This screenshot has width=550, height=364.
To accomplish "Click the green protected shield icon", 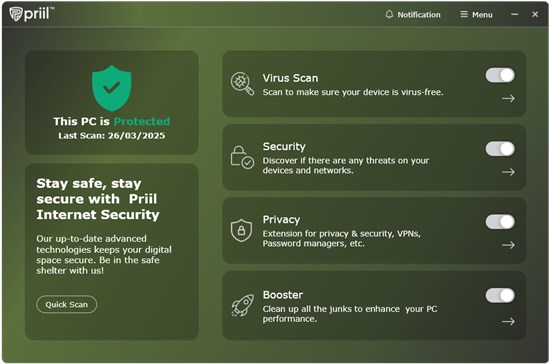I will pos(112,88).
